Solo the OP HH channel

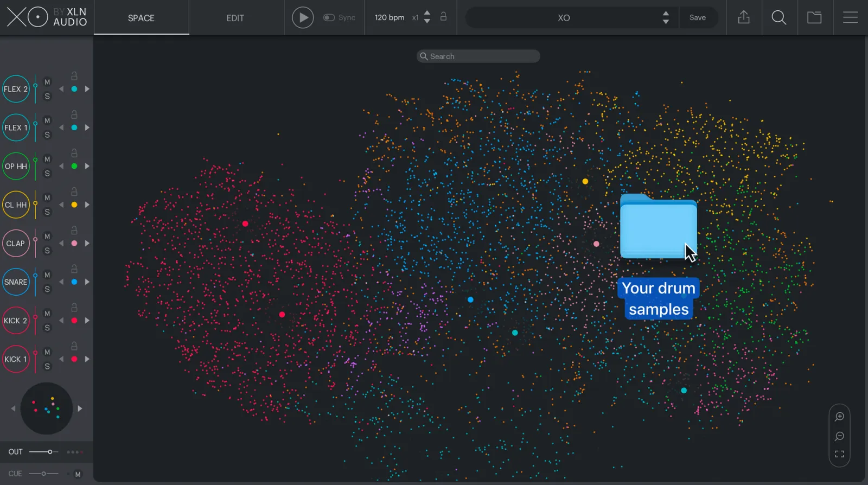(x=47, y=173)
